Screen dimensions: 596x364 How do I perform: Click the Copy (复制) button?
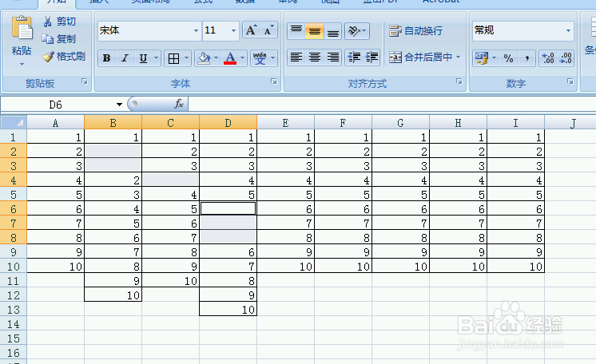click(x=59, y=39)
